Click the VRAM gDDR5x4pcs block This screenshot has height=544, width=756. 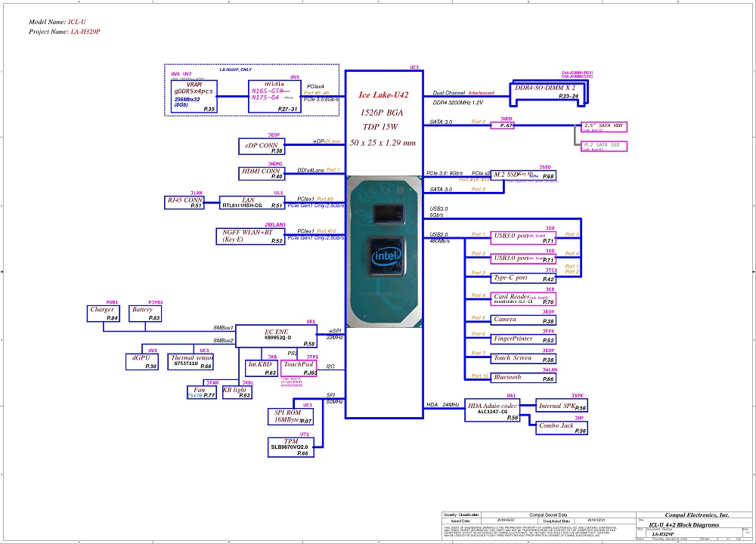click(x=194, y=97)
